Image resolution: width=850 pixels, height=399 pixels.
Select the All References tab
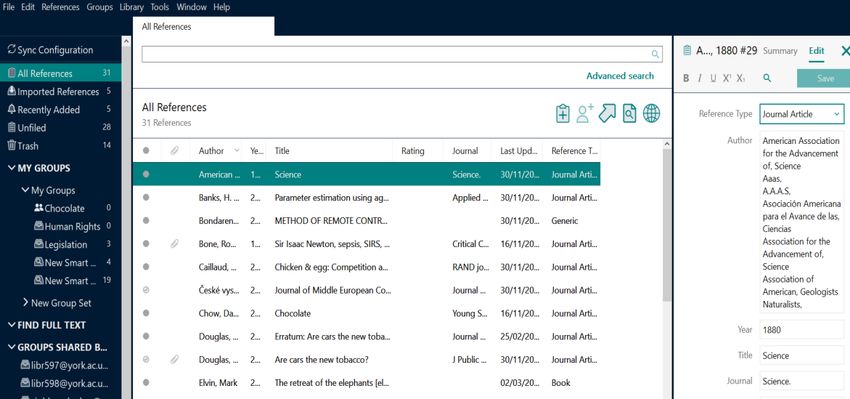point(203,27)
